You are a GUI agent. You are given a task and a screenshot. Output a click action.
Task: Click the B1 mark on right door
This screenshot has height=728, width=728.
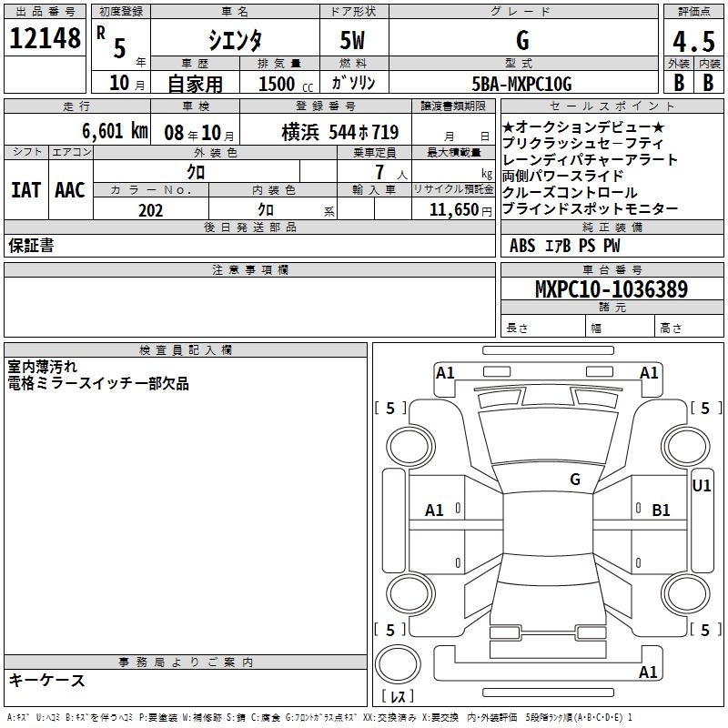pos(661,511)
